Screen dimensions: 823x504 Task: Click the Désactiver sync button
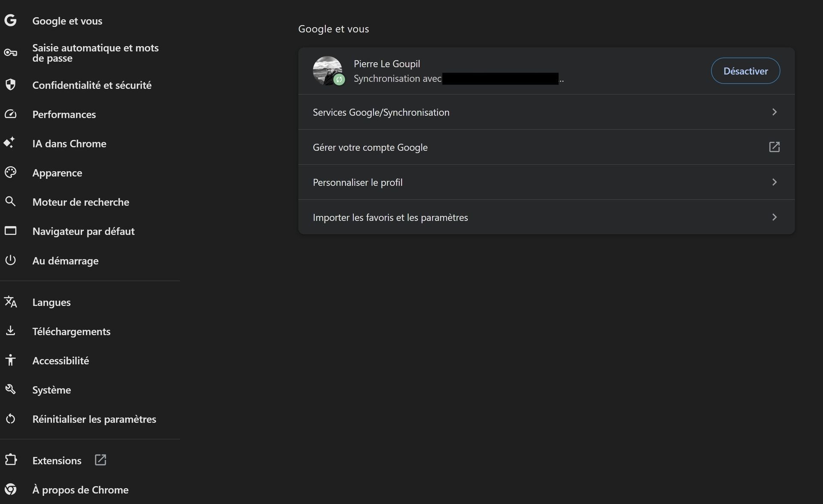(745, 71)
